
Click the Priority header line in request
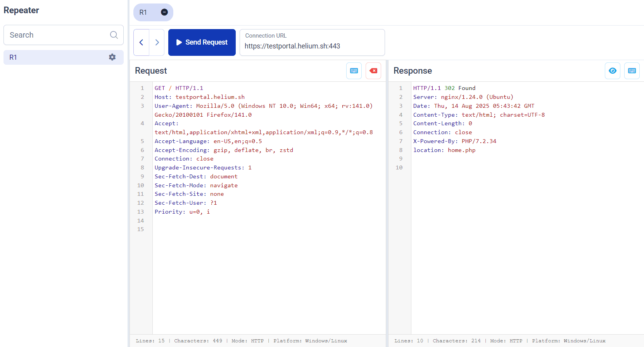pos(182,212)
